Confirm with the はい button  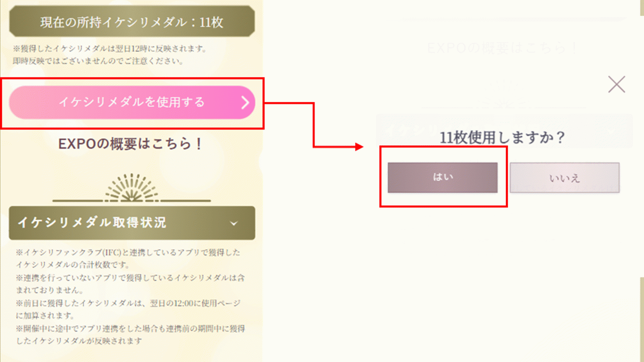pos(442,177)
